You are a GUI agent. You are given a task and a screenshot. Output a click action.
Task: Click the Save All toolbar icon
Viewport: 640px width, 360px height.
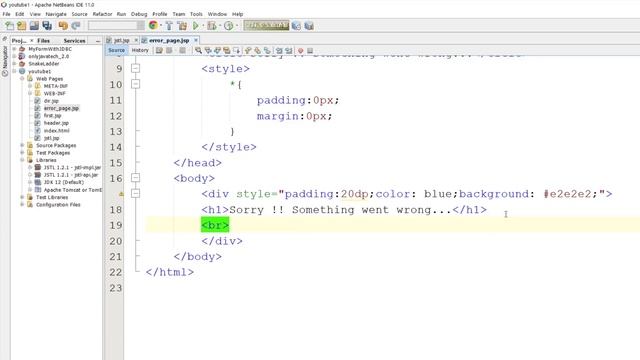click(47, 26)
